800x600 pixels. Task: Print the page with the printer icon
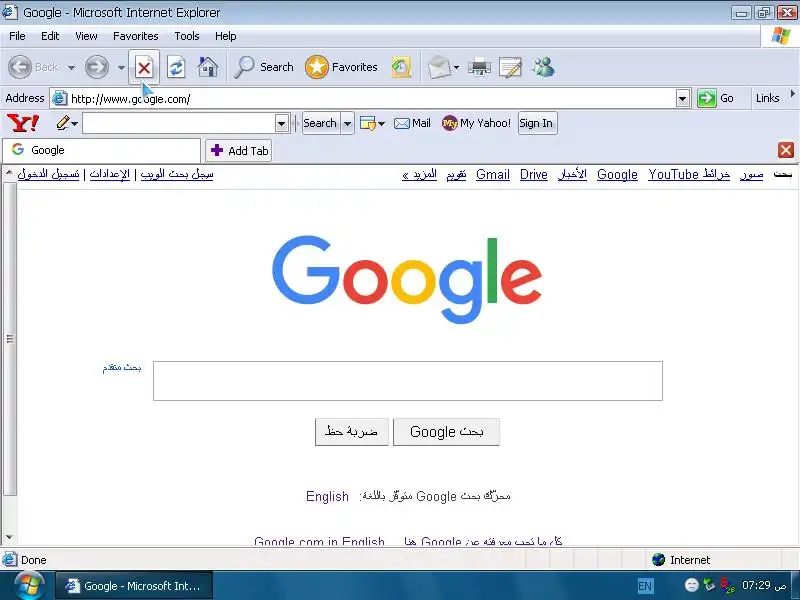click(479, 67)
